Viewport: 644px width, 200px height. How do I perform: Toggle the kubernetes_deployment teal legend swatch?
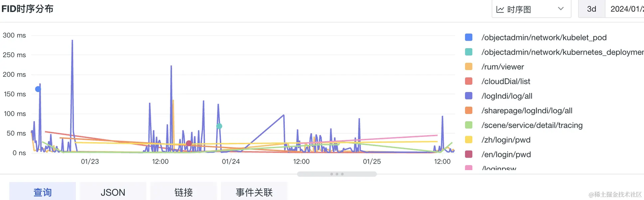(x=469, y=52)
